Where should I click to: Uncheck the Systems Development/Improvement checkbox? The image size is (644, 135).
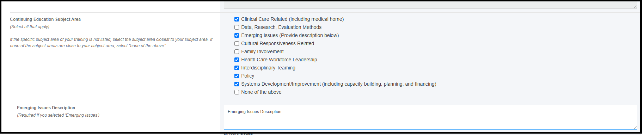tap(237, 84)
